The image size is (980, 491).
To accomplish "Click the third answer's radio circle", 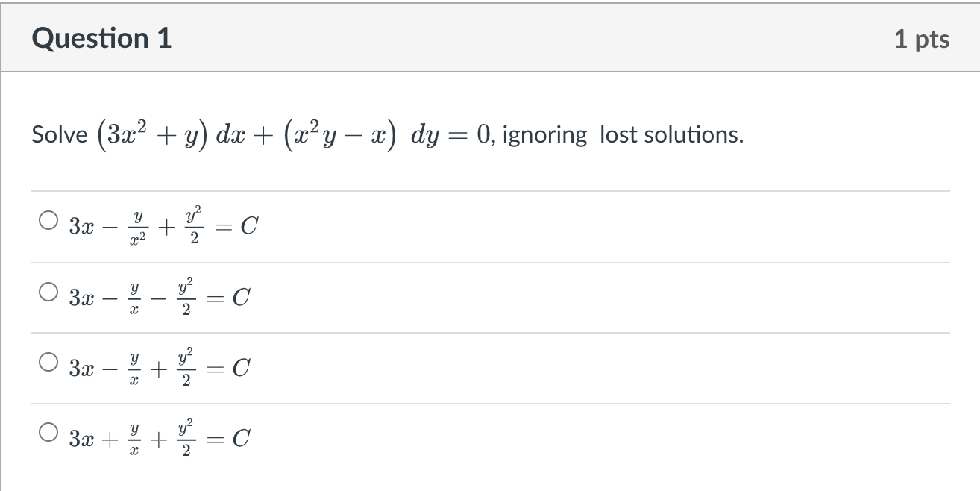I will point(48,360).
